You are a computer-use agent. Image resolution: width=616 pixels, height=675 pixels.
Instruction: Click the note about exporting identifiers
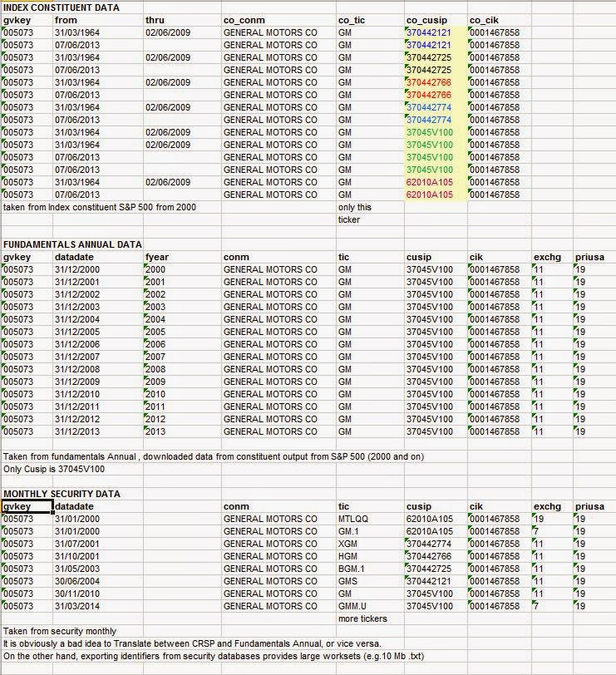tap(214, 656)
